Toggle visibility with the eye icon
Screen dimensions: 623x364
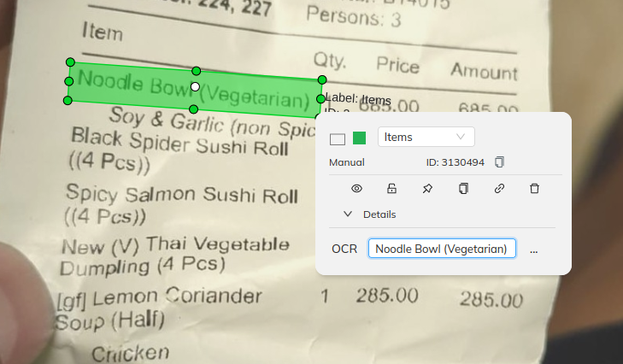click(x=357, y=188)
